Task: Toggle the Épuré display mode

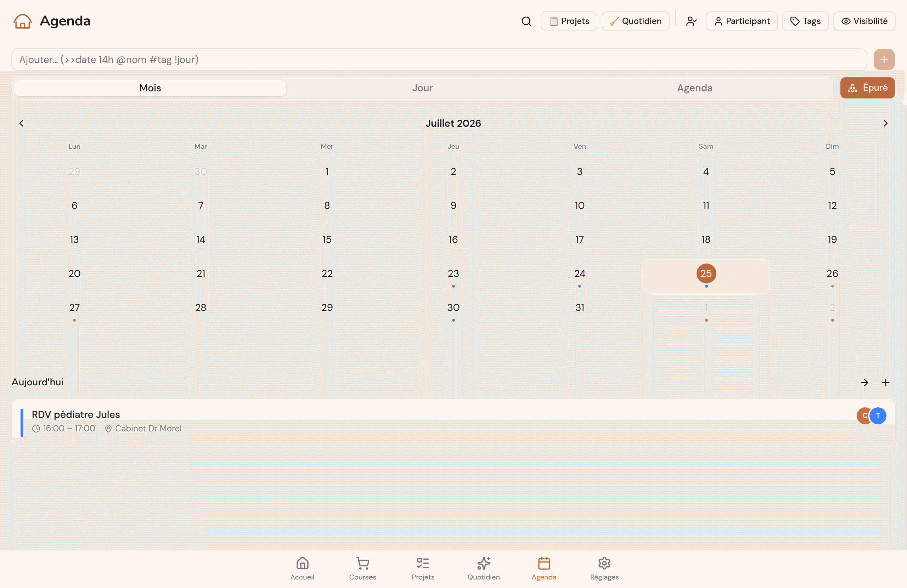Action: 867,87
